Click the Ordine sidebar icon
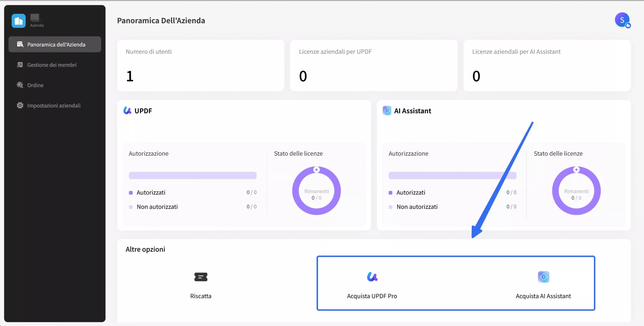644x326 pixels. pyautogui.click(x=20, y=85)
